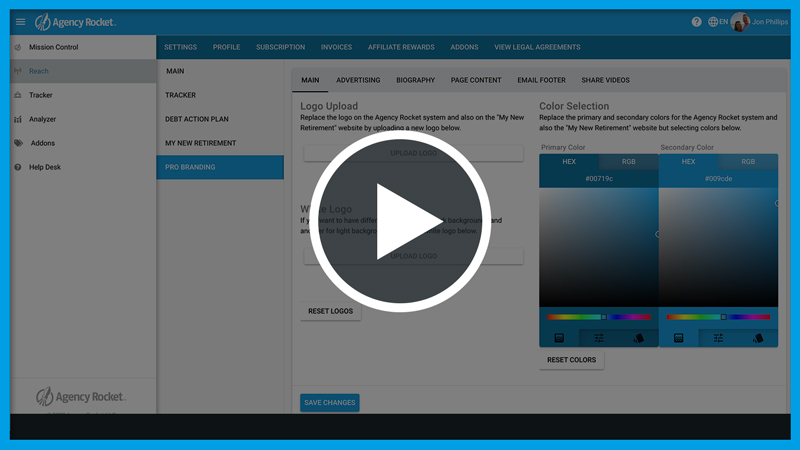800x450 pixels.
Task: Open Tracker in the sidebar
Action: (x=83, y=95)
